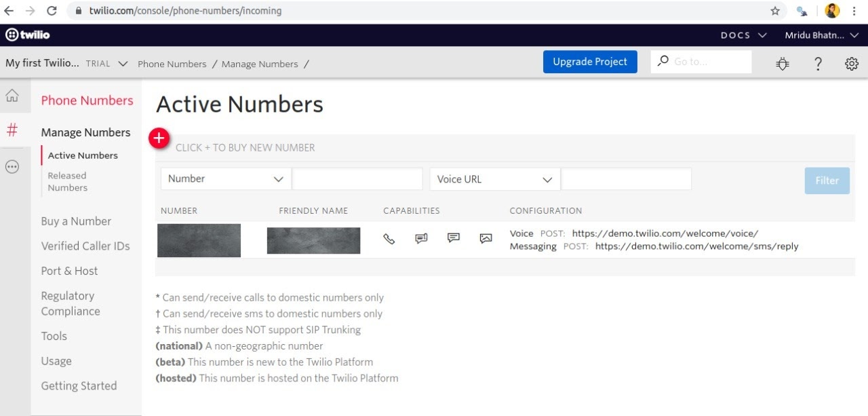
Task: Click the fax capability icon
Action: pyautogui.click(x=421, y=239)
